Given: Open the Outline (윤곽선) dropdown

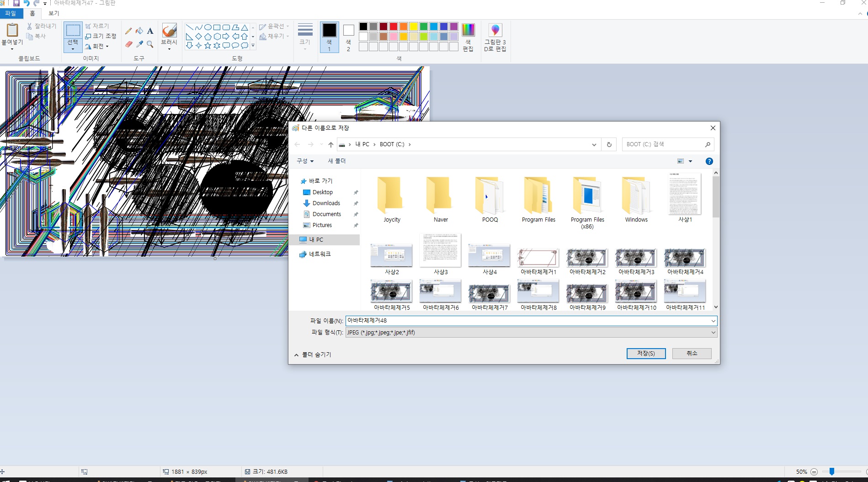Looking at the screenshot, I should (x=274, y=26).
